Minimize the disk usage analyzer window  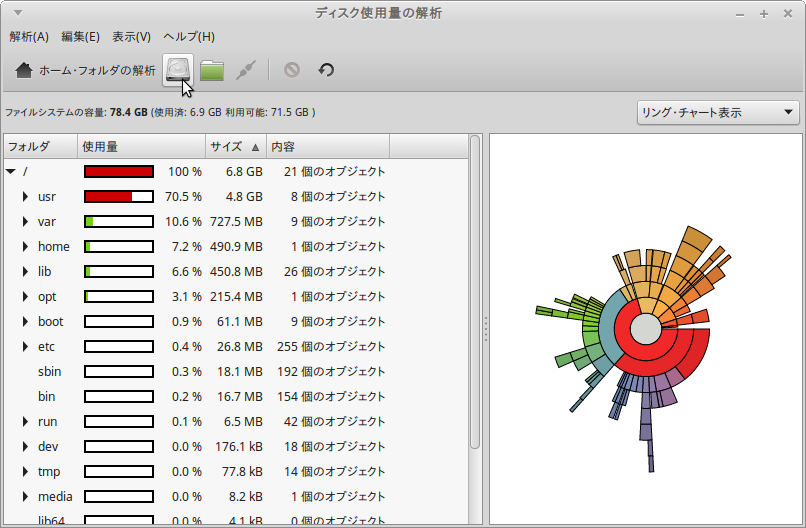pos(740,14)
